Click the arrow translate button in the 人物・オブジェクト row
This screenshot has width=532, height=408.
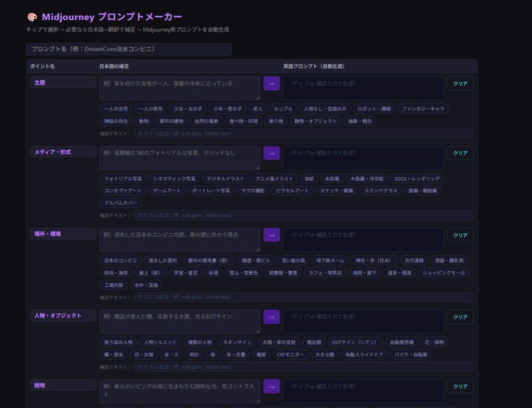tap(271, 317)
